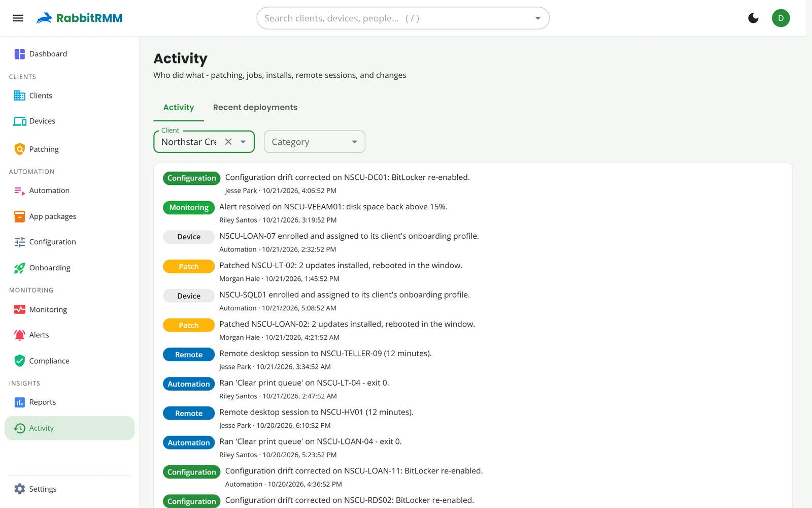Click 'Riley Santos · 10/20/2026, 5:23:52 PM' line

pyautogui.click(x=278, y=455)
